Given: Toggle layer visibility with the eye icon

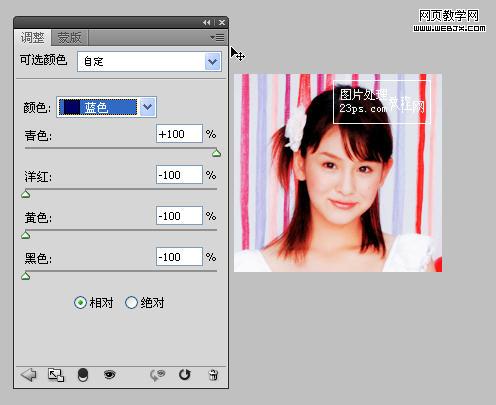Looking at the screenshot, I should pos(109,375).
